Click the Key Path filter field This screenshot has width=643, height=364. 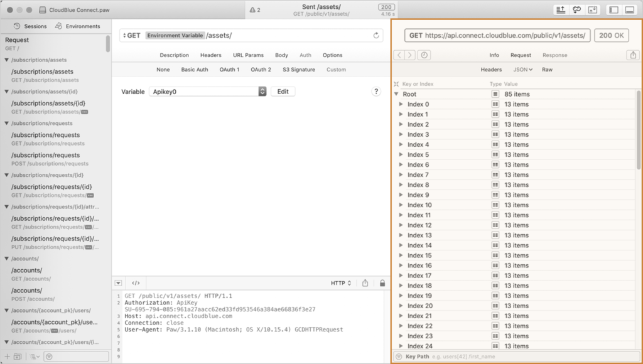tap(517, 356)
